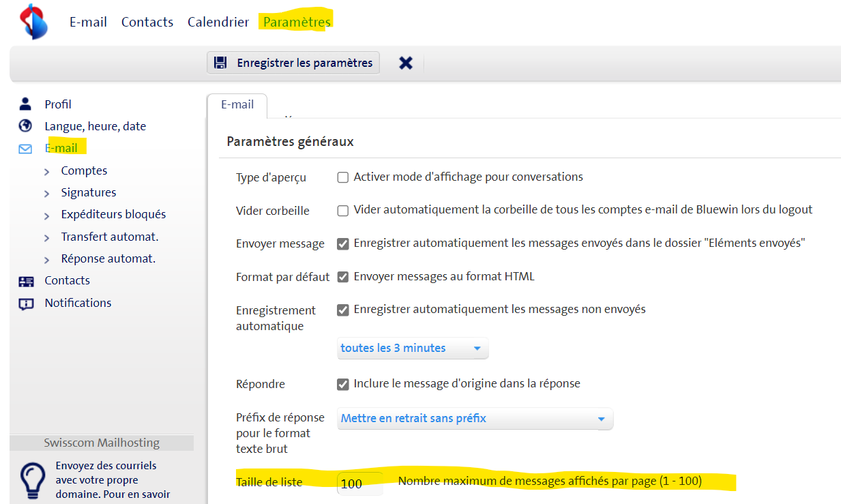Enable conversation display mode checkbox

[x=343, y=177]
